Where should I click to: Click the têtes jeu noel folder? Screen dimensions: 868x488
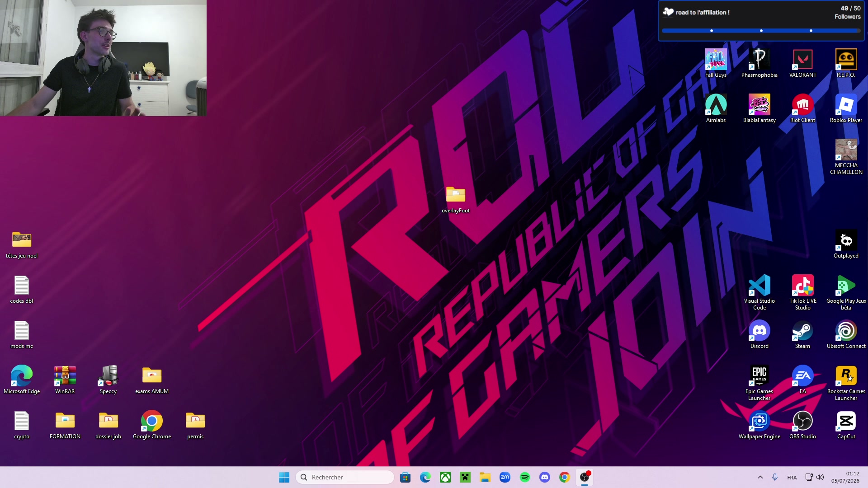(x=22, y=244)
